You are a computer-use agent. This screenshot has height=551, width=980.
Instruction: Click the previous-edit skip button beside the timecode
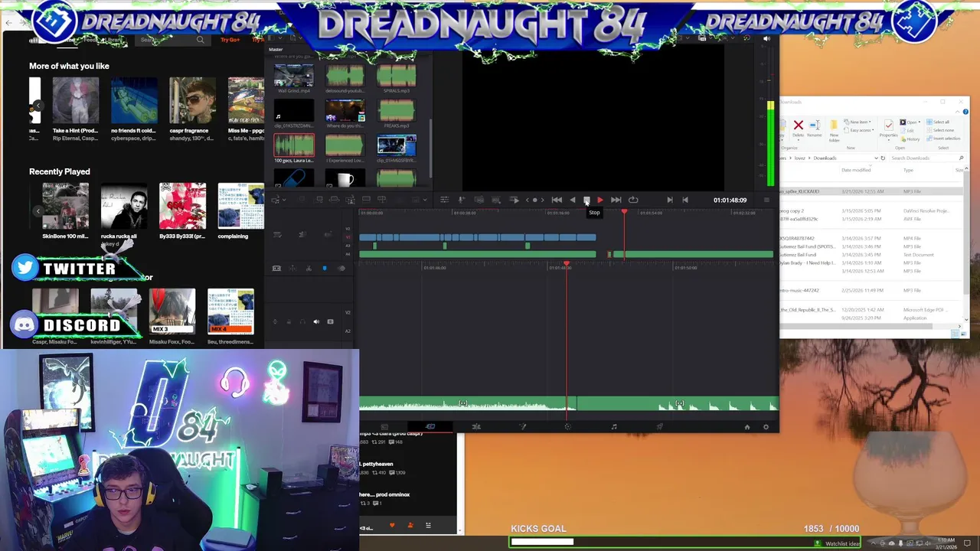(x=685, y=200)
